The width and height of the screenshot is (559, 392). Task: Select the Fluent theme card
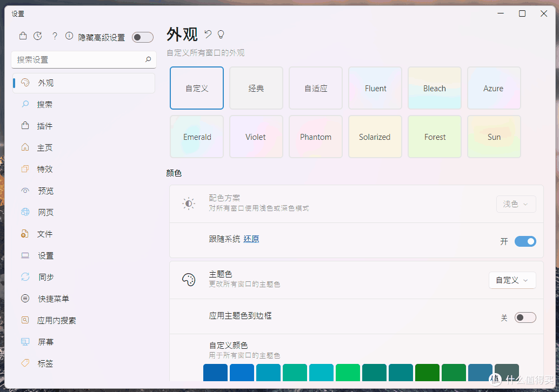(375, 88)
